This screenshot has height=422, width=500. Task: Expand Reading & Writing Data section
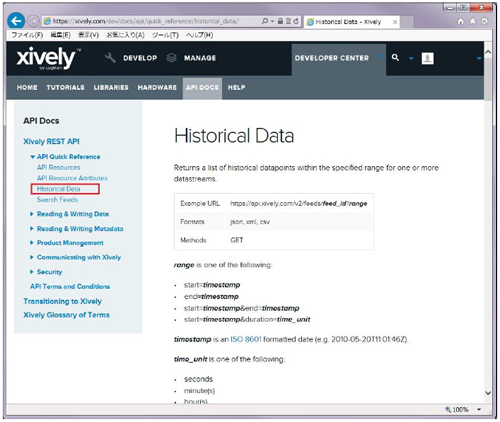click(x=32, y=214)
